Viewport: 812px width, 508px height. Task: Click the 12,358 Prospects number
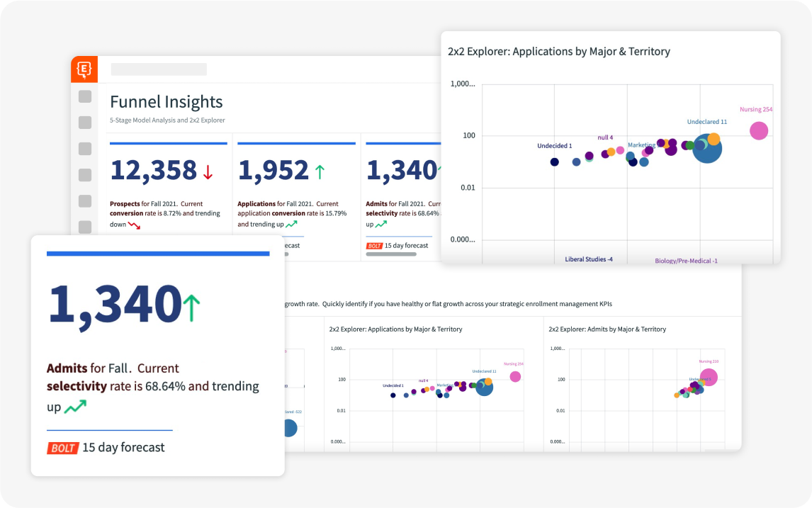(153, 170)
